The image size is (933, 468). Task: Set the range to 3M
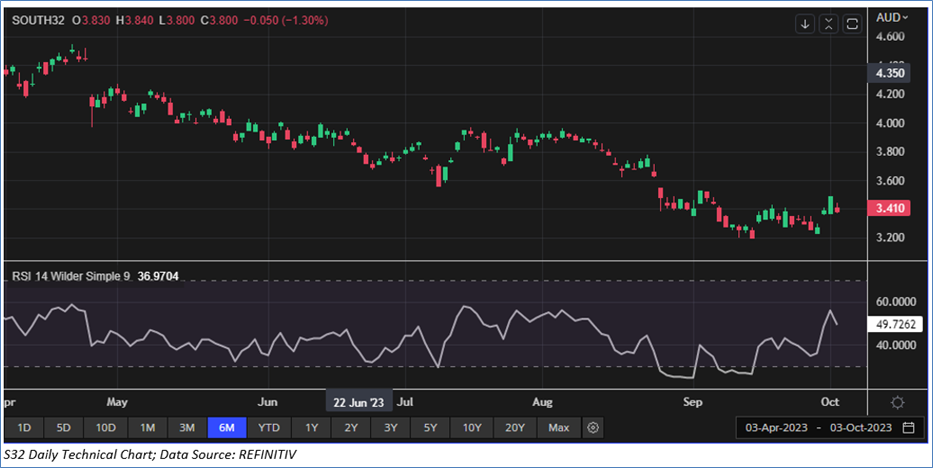pyautogui.click(x=186, y=428)
